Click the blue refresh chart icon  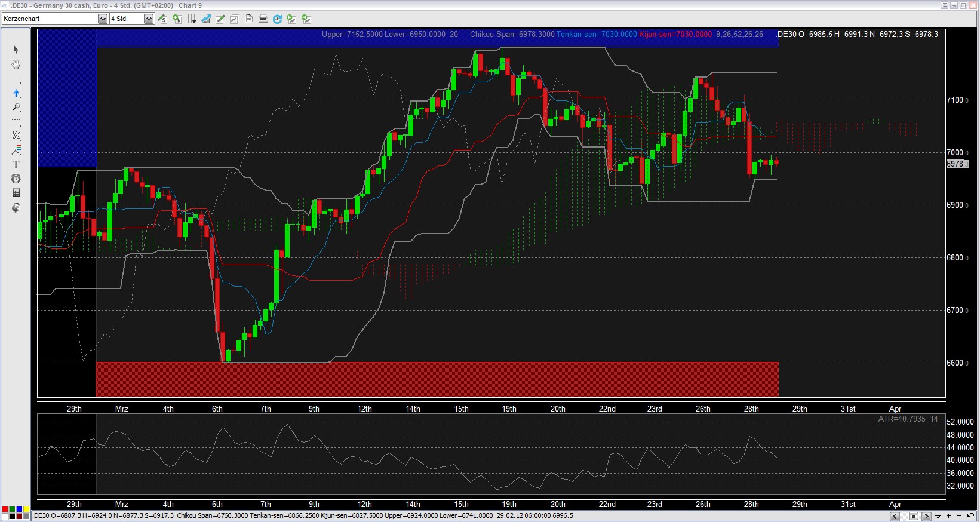coord(277,19)
